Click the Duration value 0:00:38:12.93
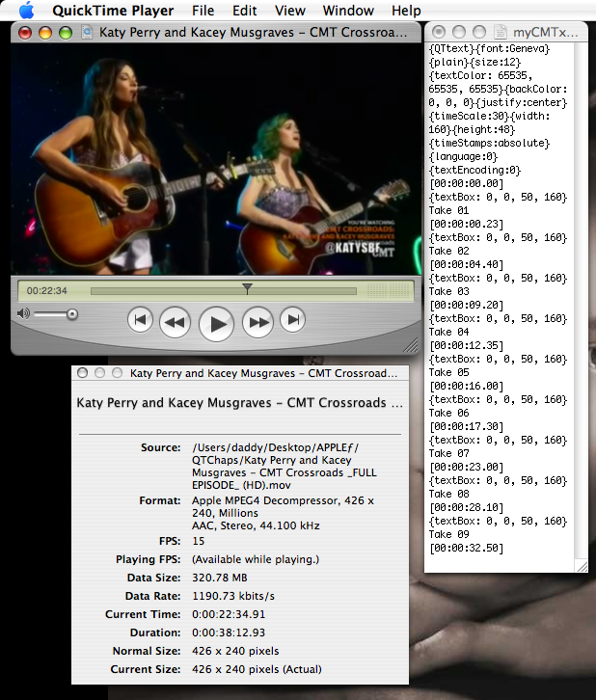The image size is (596, 700). [229, 633]
